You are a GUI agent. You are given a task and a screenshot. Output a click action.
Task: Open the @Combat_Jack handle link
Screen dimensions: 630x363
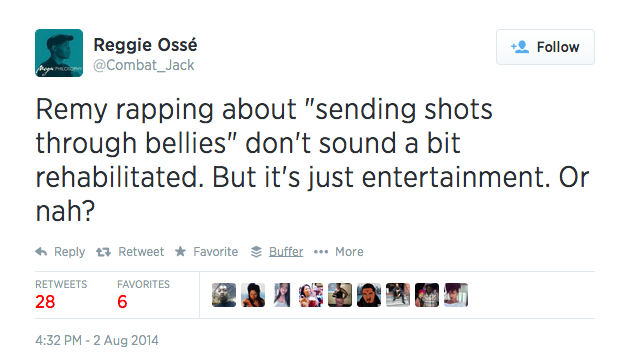(x=144, y=65)
